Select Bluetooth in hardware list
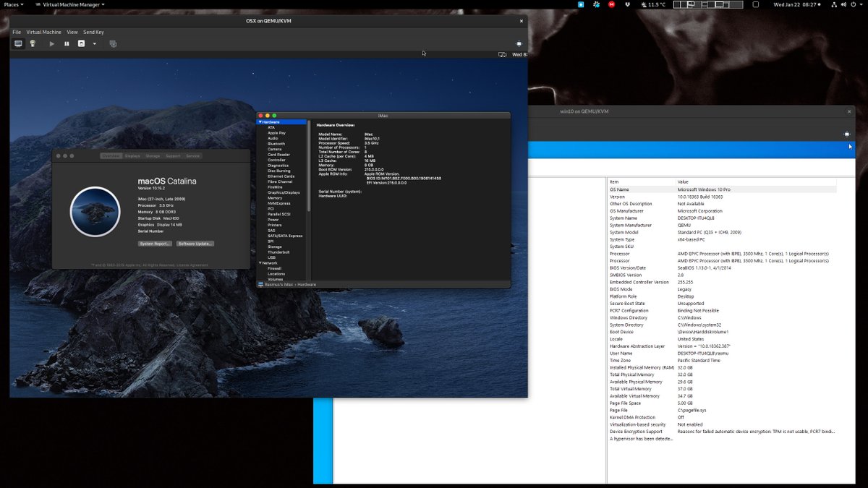 (276, 144)
